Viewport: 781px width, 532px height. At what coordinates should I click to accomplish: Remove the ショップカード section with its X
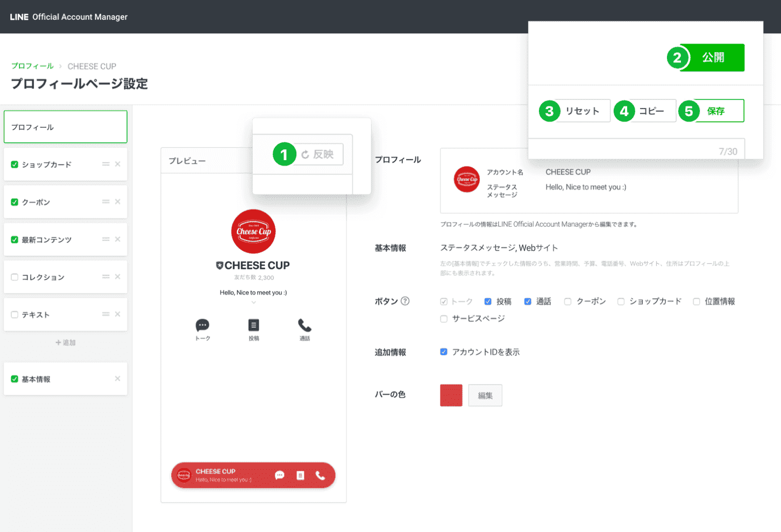point(117,164)
